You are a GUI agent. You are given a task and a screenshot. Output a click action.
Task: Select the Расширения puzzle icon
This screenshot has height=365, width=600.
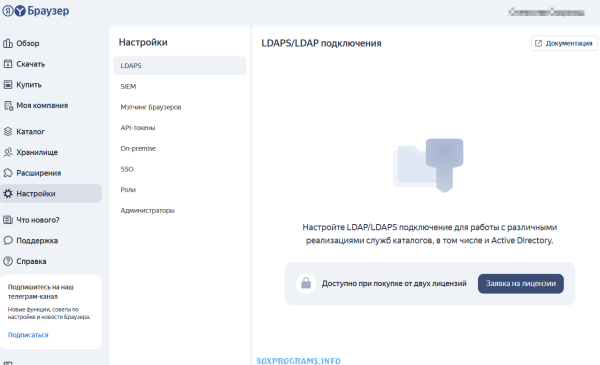[x=8, y=173]
